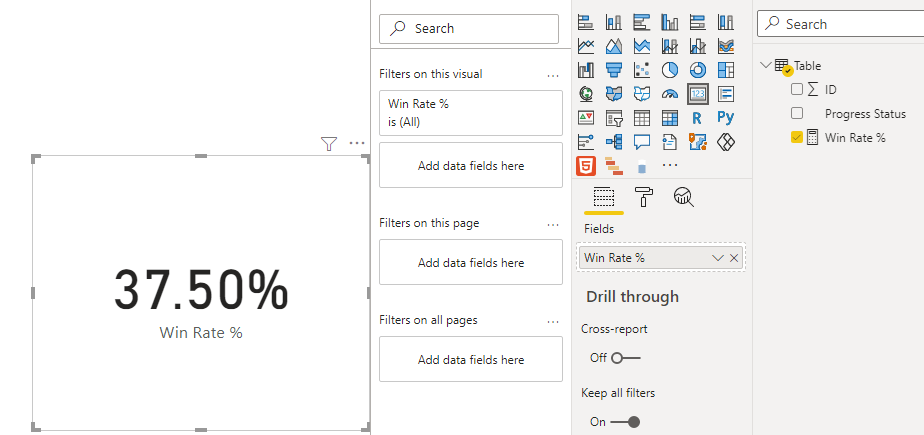924x435 pixels.
Task: Select the Gantt chart custom visual
Action: [613, 166]
